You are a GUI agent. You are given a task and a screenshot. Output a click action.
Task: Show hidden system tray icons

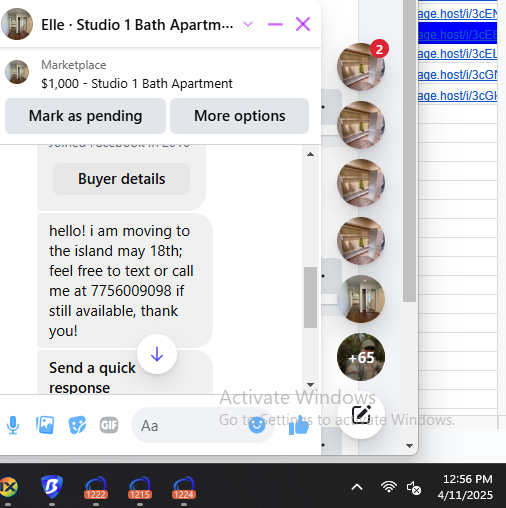click(357, 487)
